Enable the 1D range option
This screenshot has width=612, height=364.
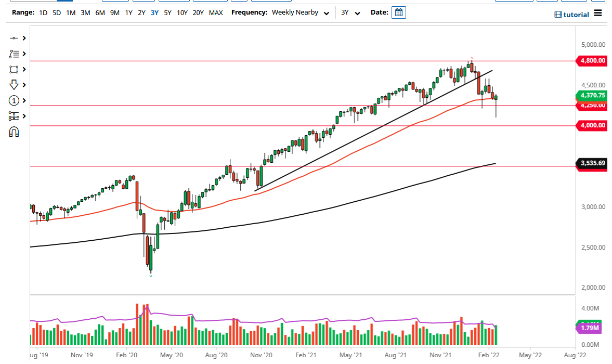43,12
